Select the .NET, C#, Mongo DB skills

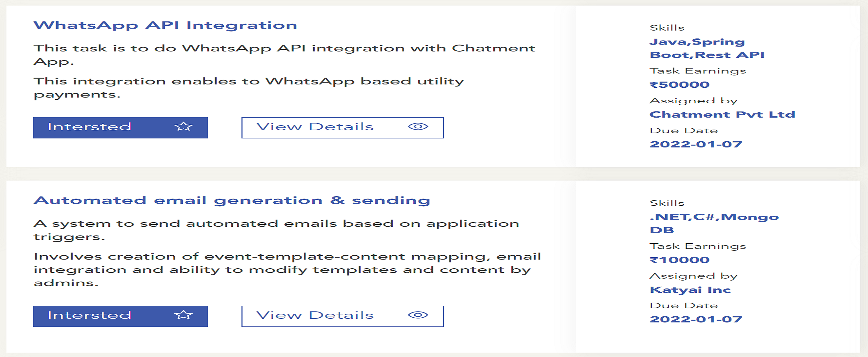[x=714, y=223]
